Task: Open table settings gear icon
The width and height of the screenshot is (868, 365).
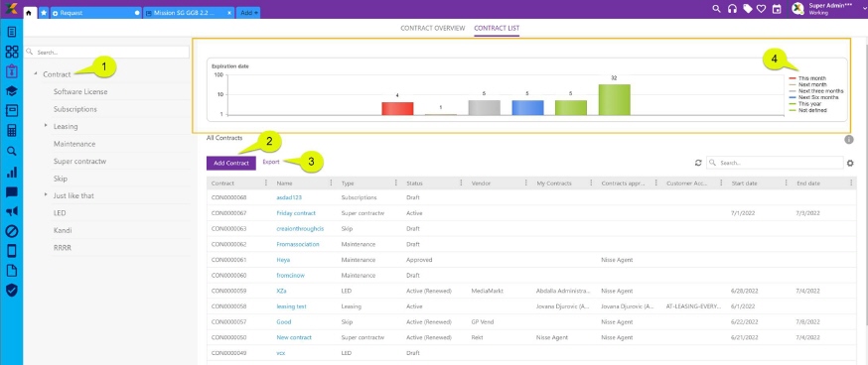Action: (x=850, y=163)
